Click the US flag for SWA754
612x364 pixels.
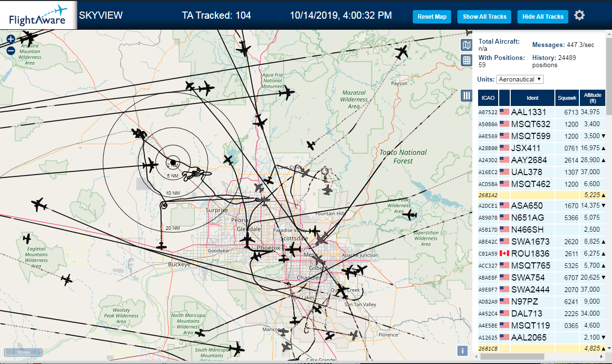pos(504,277)
